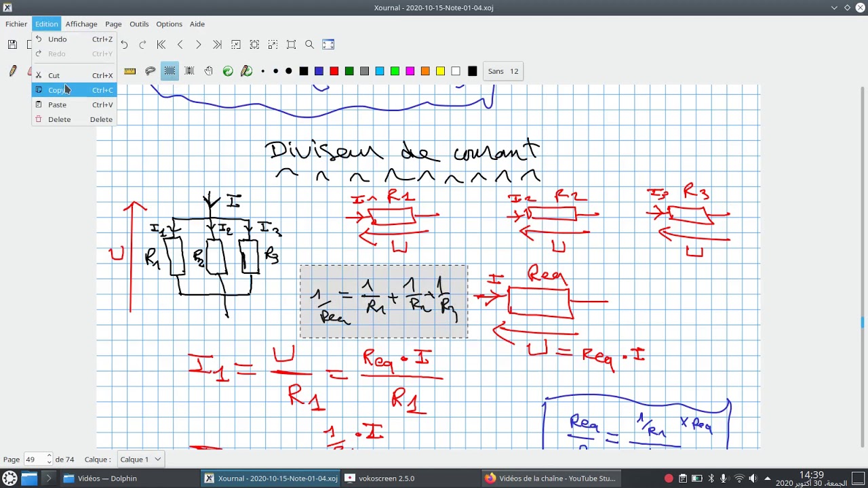Open the Calque 1 layer dropdown

click(140, 460)
